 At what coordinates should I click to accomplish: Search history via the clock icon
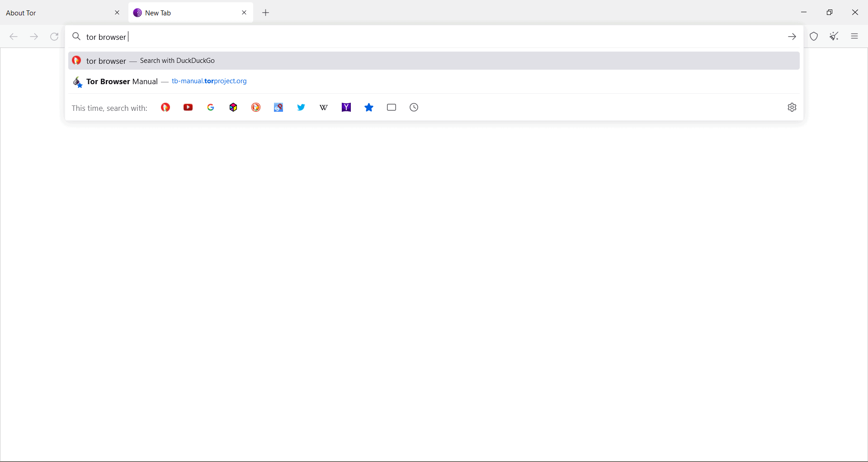(x=414, y=107)
